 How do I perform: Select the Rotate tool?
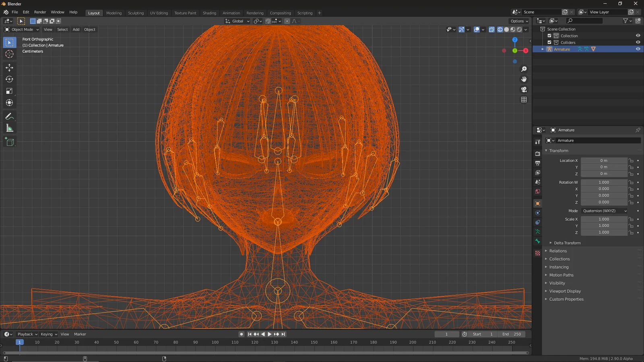point(9,79)
